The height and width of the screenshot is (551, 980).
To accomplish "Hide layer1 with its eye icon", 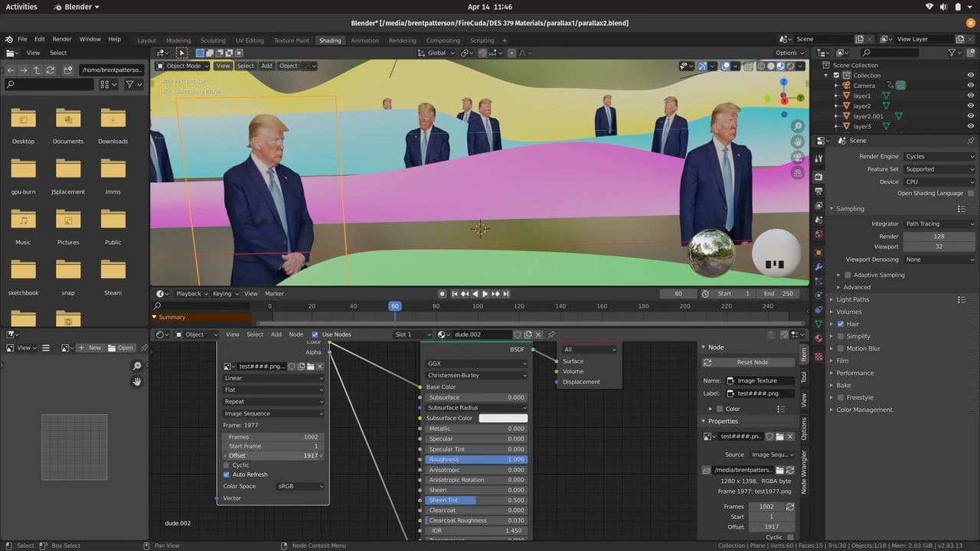I will tap(971, 96).
